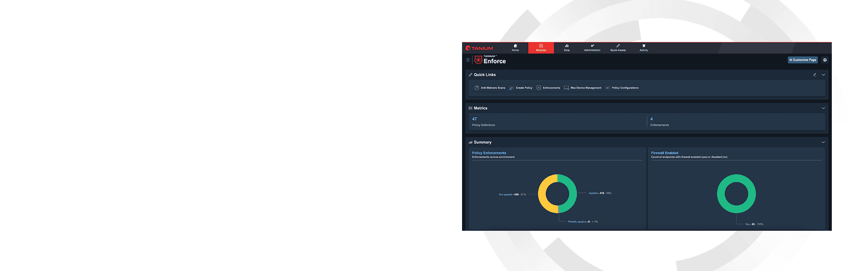
Task: Open the Administration menu
Action: 592,48
